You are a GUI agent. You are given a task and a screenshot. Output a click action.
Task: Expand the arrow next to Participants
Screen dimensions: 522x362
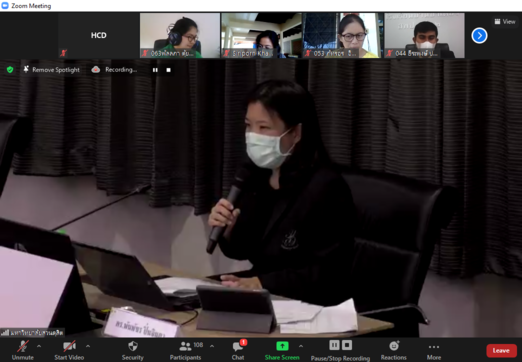[212, 346]
